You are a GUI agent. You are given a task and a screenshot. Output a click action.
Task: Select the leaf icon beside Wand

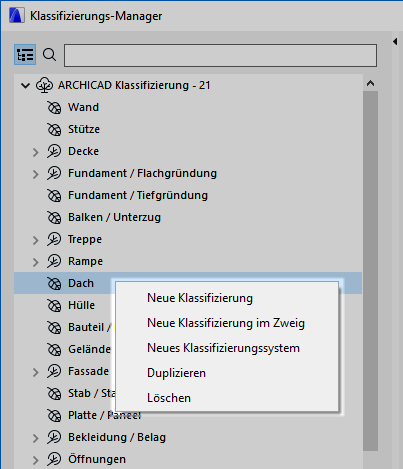[x=54, y=108]
